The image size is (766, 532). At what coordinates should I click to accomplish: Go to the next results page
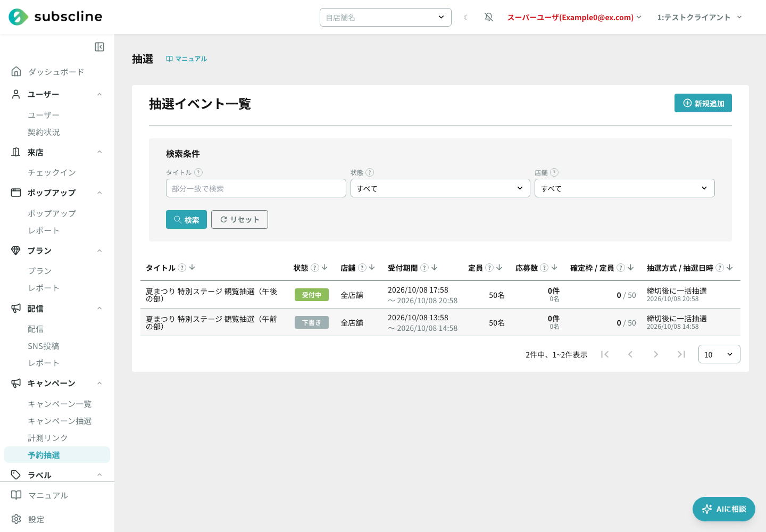(656, 354)
